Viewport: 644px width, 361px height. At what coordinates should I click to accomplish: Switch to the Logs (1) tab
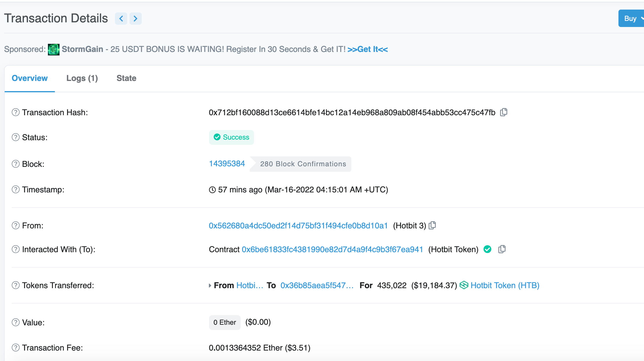pos(82,78)
